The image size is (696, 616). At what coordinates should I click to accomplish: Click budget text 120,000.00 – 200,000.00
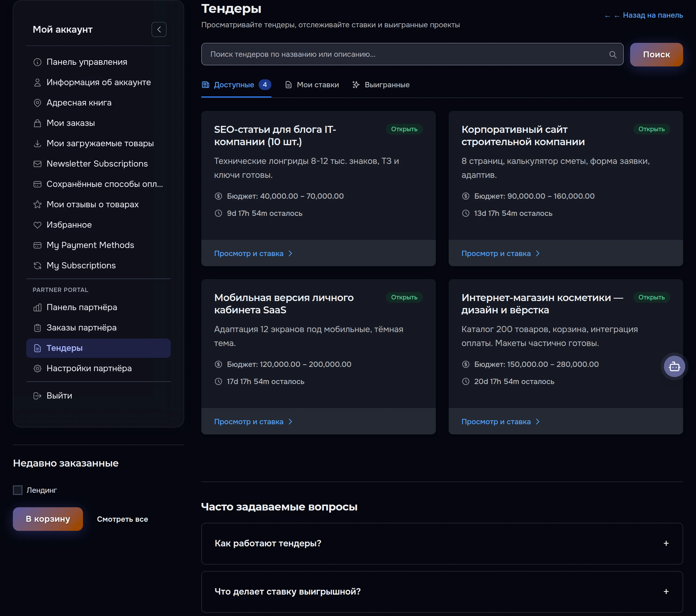305,364
